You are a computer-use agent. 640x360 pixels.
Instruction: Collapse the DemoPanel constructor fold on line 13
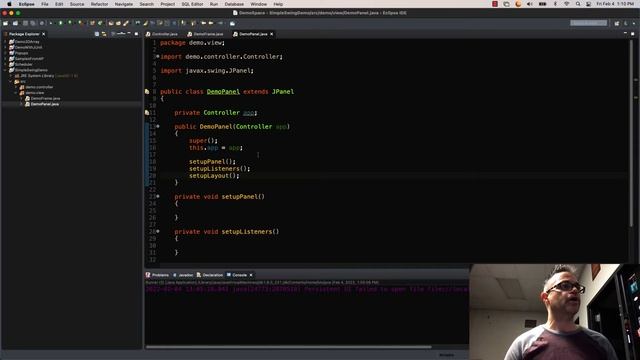(x=158, y=127)
